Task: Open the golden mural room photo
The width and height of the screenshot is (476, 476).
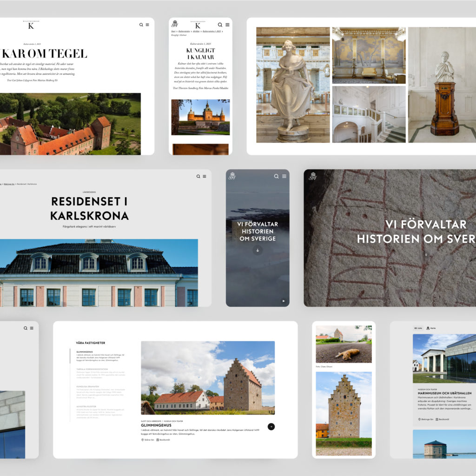Action: 369,55
